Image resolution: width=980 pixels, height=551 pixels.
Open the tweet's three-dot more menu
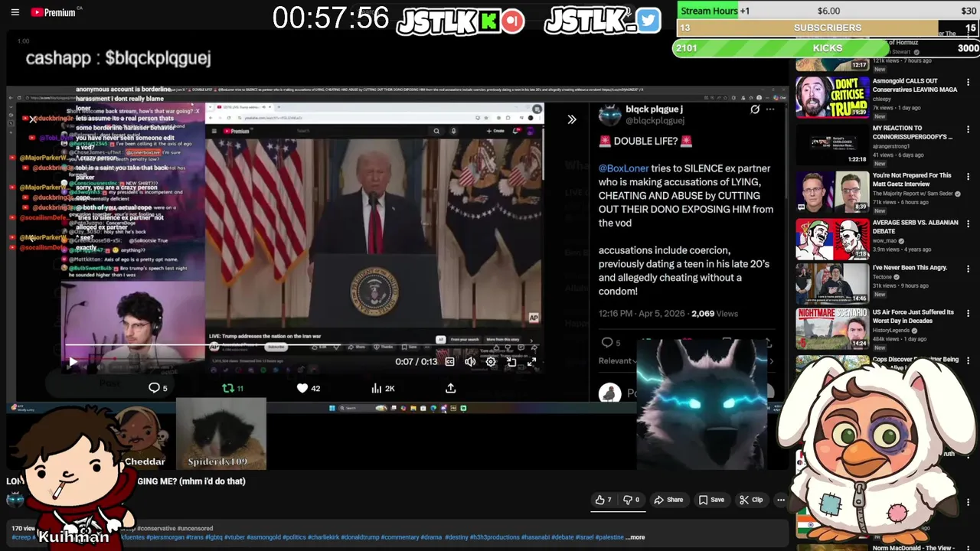tap(770, 109)
